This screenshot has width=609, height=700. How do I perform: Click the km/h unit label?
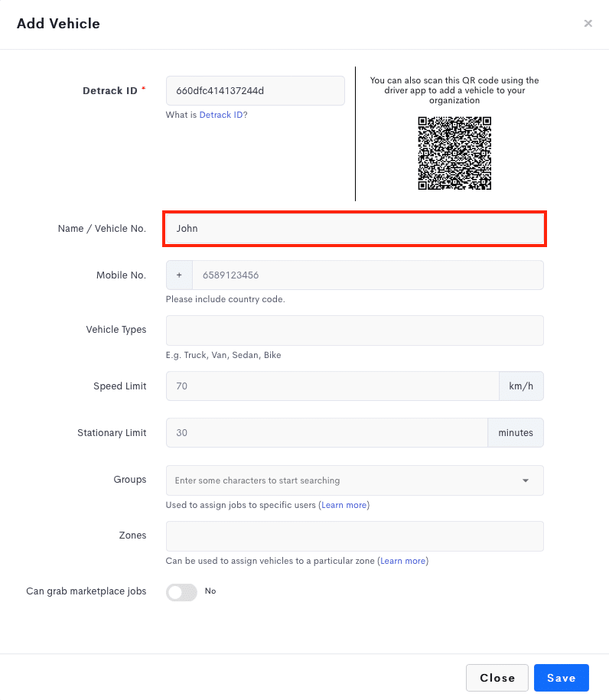[521, 386]
